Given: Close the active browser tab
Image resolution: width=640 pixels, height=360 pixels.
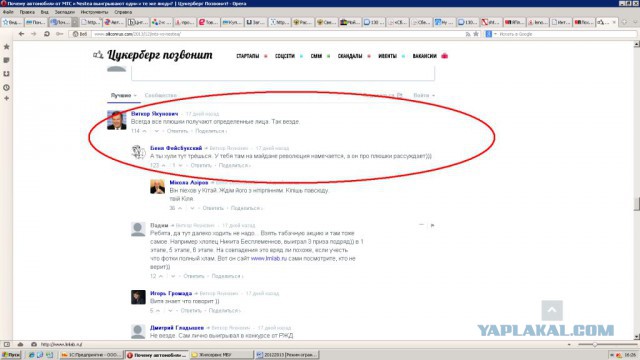Looking at the screenshot, I should pos(614,22).
